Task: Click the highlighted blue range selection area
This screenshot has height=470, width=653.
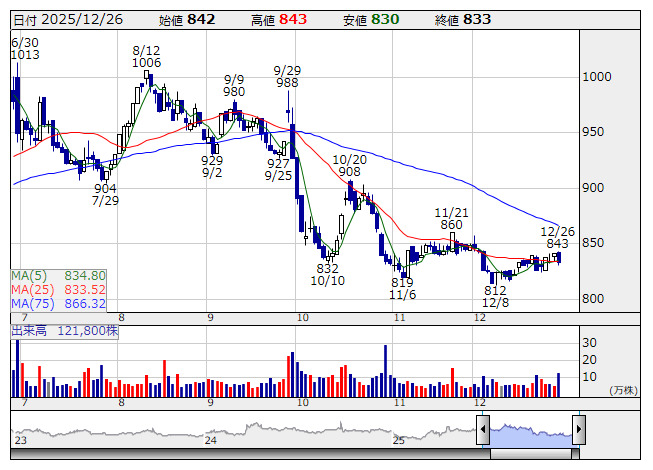Action: (x=531, y=435)
